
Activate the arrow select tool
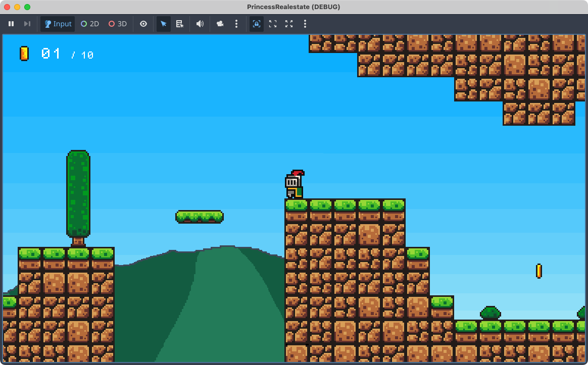(163, 24)
